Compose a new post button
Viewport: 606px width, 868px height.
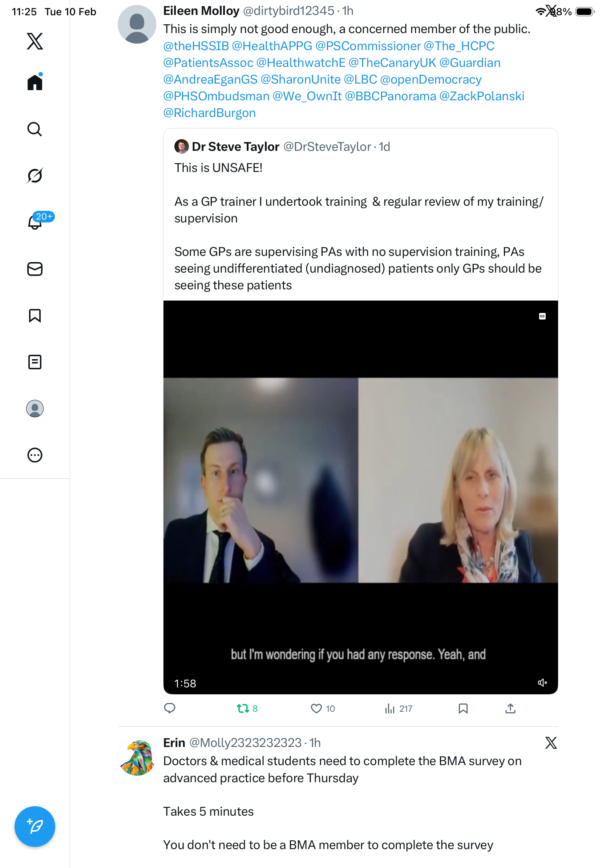click(35, 827)
